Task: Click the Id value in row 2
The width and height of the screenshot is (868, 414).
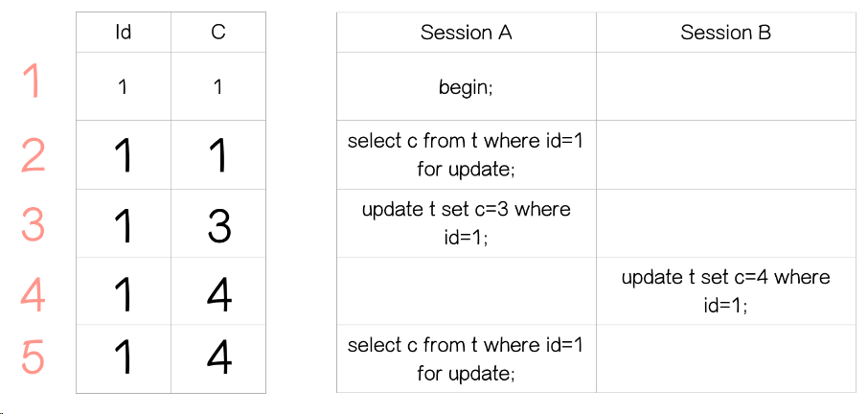Action: [x=123, y=155]
